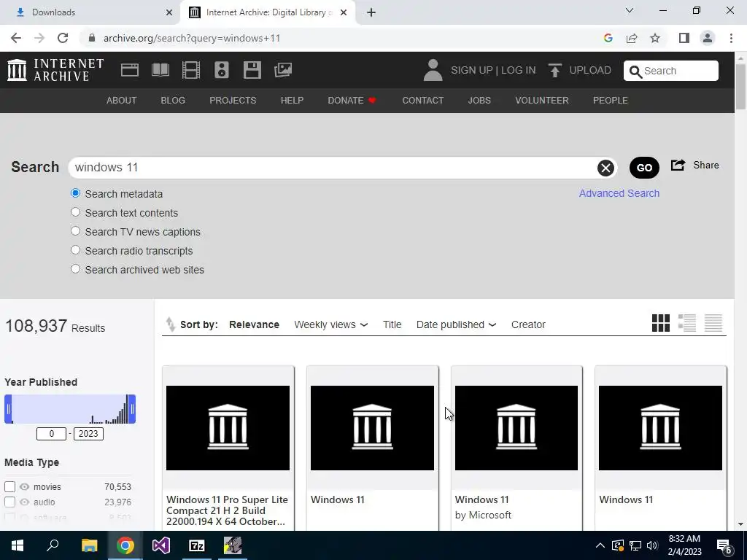Click the user avatar icon
The height and width of the screenshot is (560, 747).
click(433, 70)
